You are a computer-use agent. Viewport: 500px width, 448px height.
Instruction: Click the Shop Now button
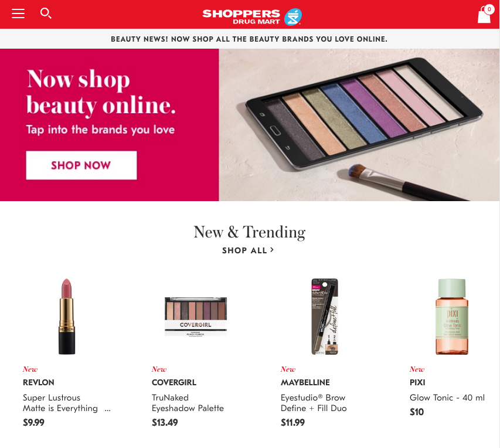pyautogui.click(x=81, y=165)
